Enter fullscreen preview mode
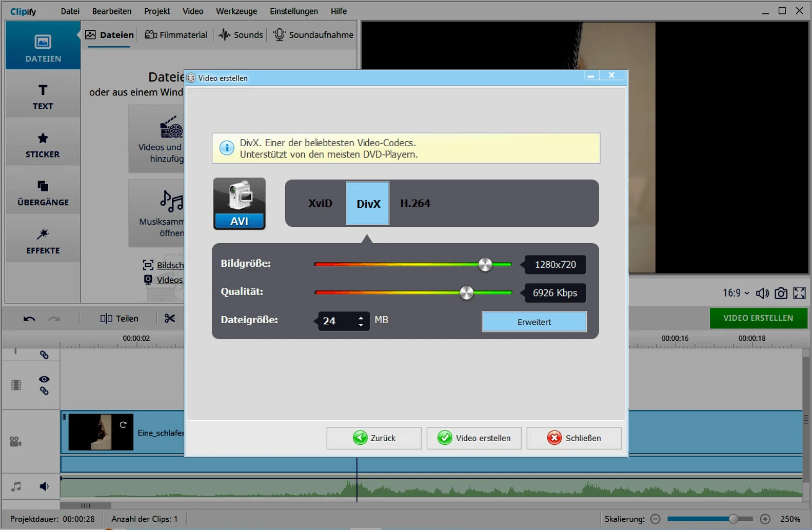The image size is (812, 530). point(799,293)
